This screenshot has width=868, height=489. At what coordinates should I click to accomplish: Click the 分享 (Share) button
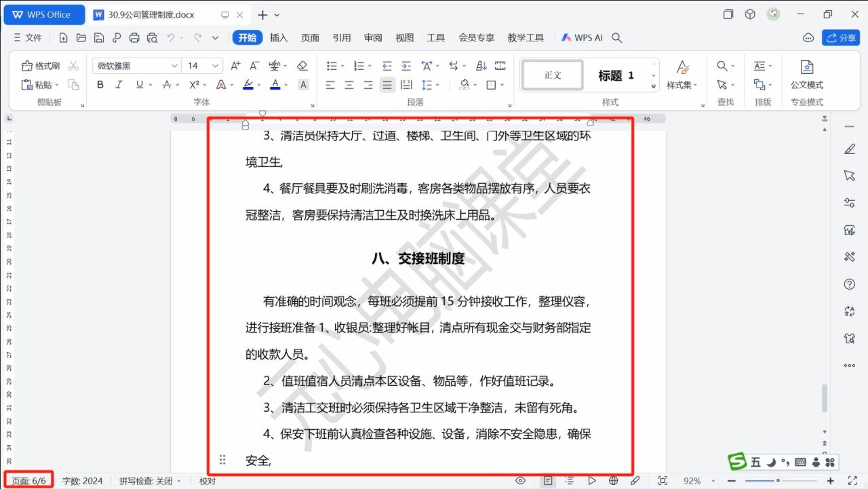(x=841, y=38)
